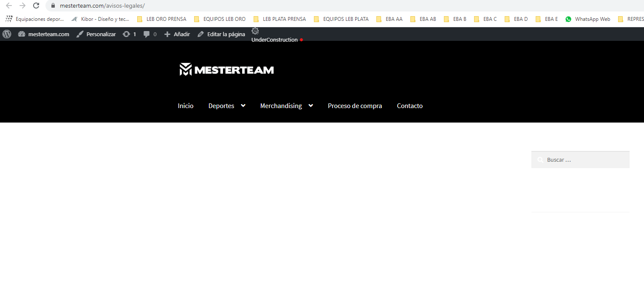The image size is (644, 297).
Task: Open the LEB PLATA PRENSA bookmark folder
Action: pos(280,19)
